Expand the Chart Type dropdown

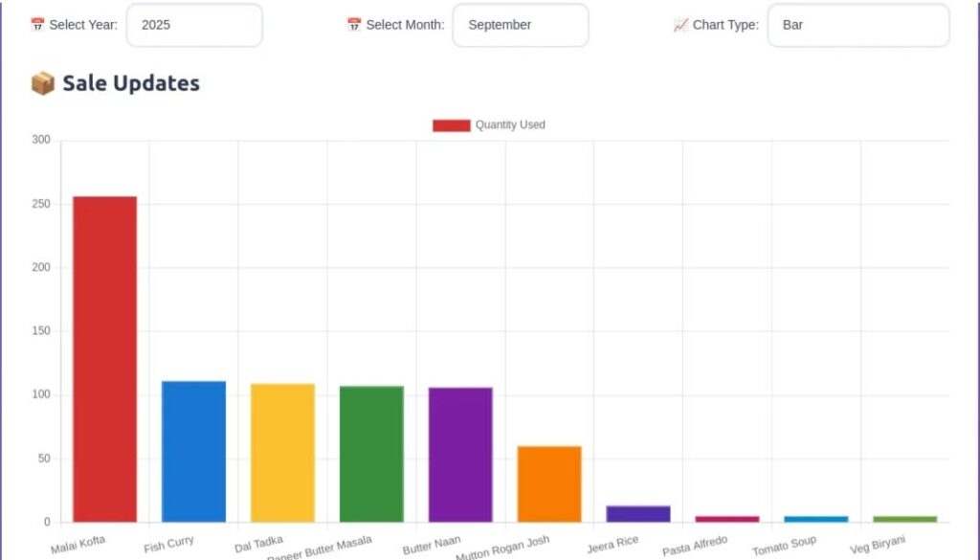pos(857,25)
